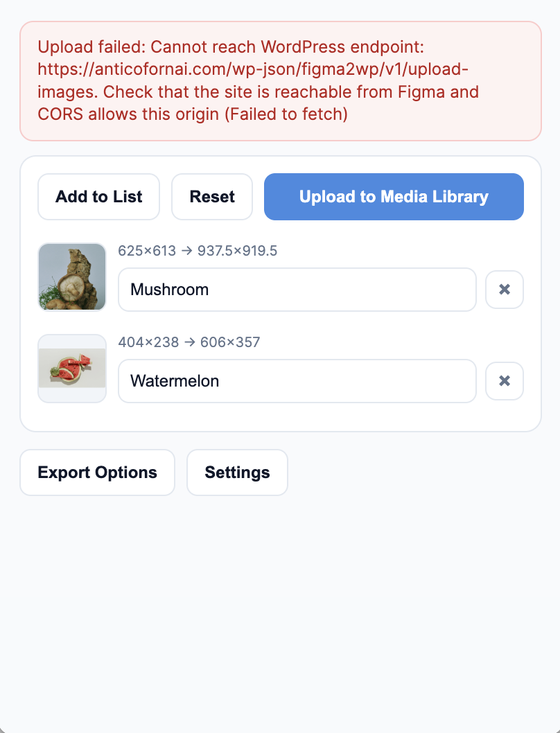Click the Watermelon image thumbnail
Screen dimensions: 560x733
pyautogui.click(x=72, y=368)
